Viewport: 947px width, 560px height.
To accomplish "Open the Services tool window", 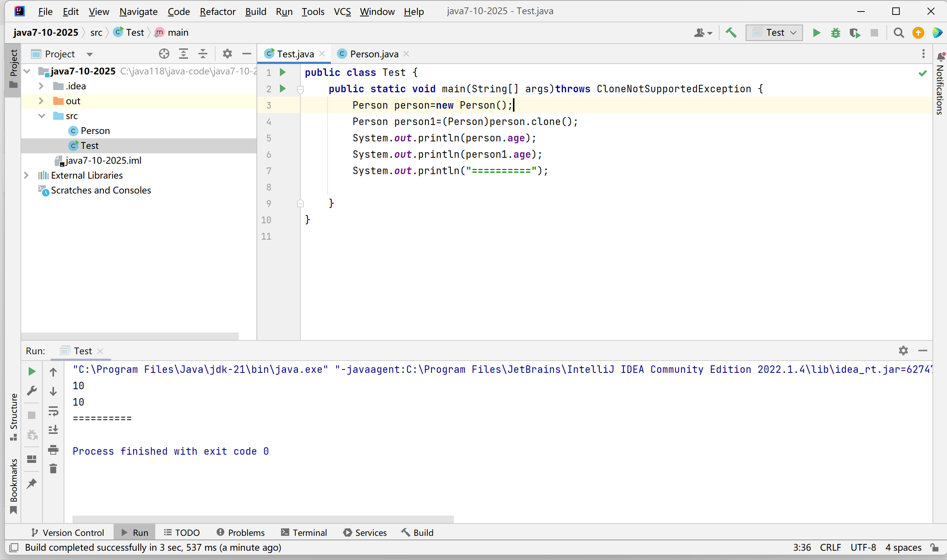I will pyautogui.click(x=365, y=532).
